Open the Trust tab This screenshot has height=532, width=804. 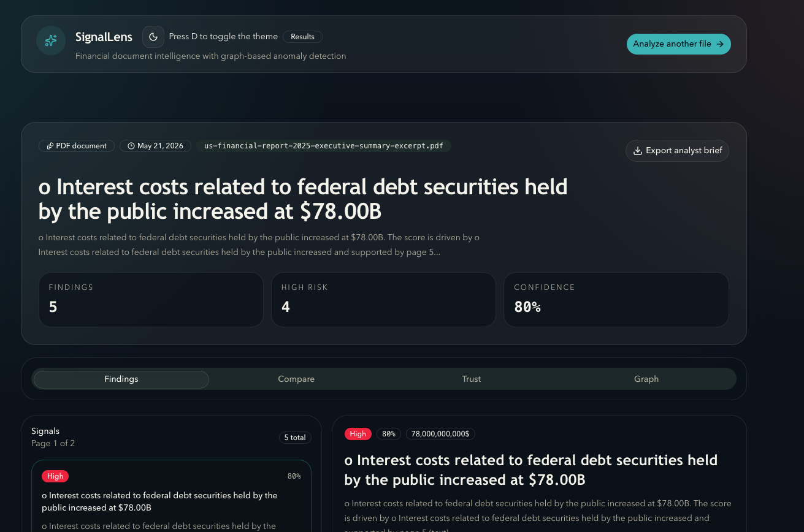tap(472, 379)
